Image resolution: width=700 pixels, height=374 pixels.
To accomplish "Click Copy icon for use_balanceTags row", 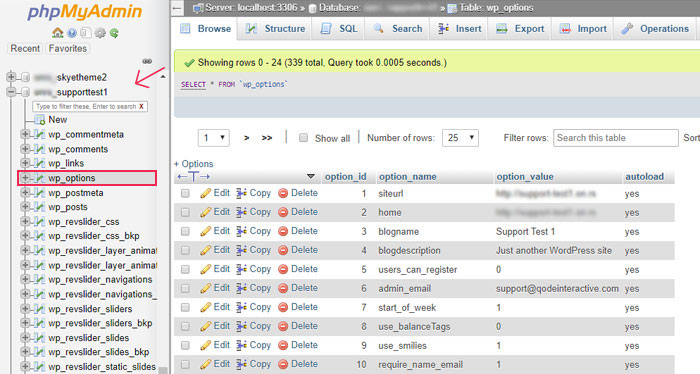I will [242, 326].
